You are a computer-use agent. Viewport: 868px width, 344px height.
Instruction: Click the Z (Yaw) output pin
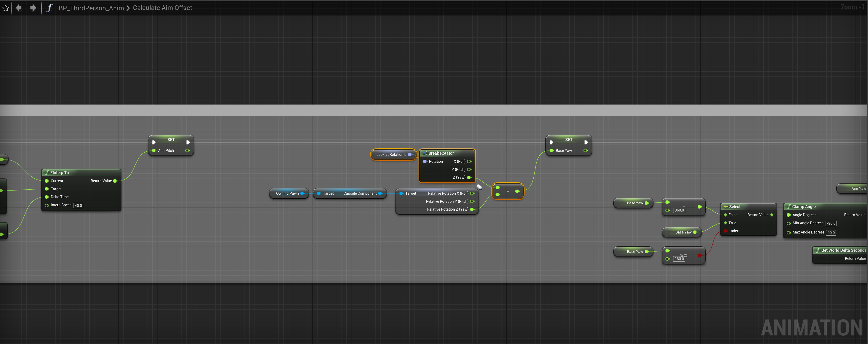click(469, 177)
